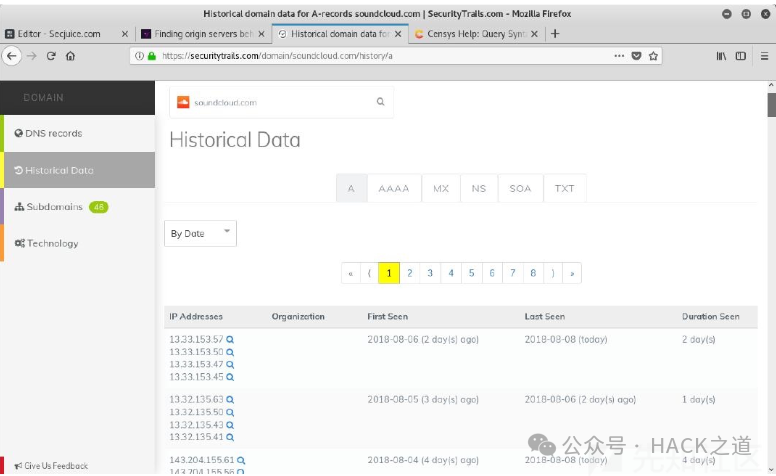Open the Library icon in Firefox toolbar
This screenshot has width=776, height=476.
[722, 56]
